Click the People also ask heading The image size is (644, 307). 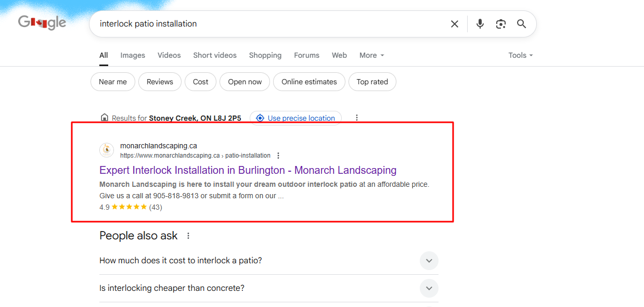[138, 236]
